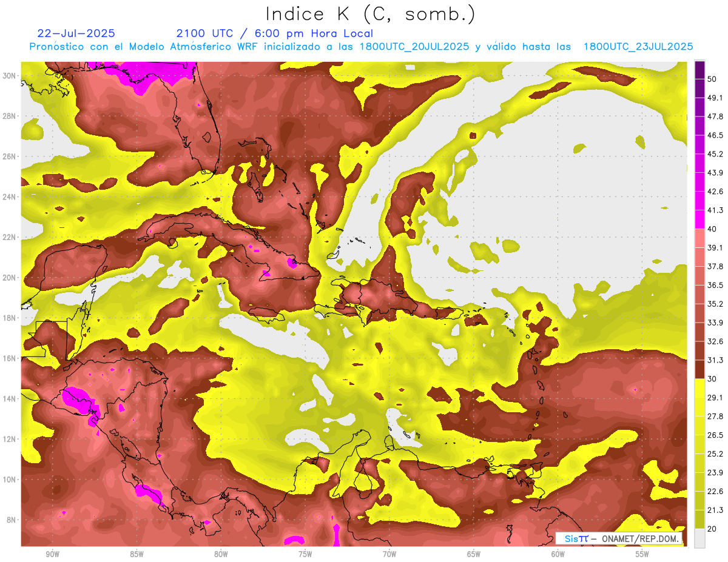Viewport: 728px width, 562px height.
Task: Click the '14N' latitude label
Action: pos(9,399)
